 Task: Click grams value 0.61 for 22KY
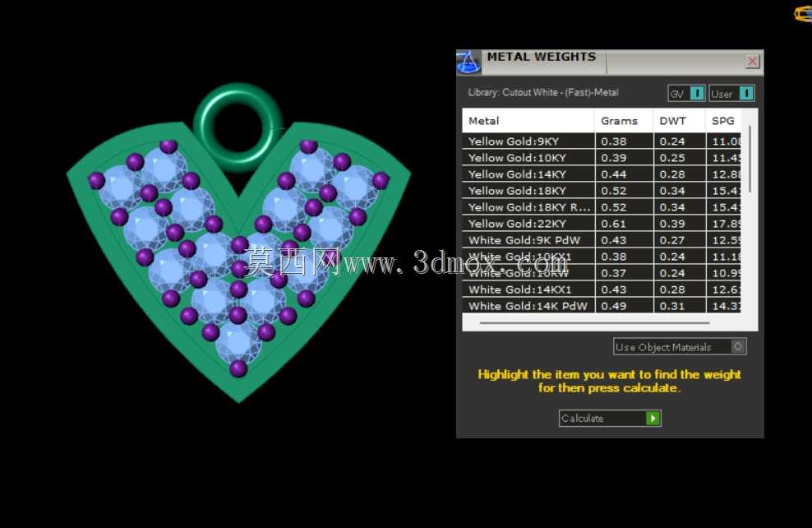pyautogui.click(x=614, y=224)
